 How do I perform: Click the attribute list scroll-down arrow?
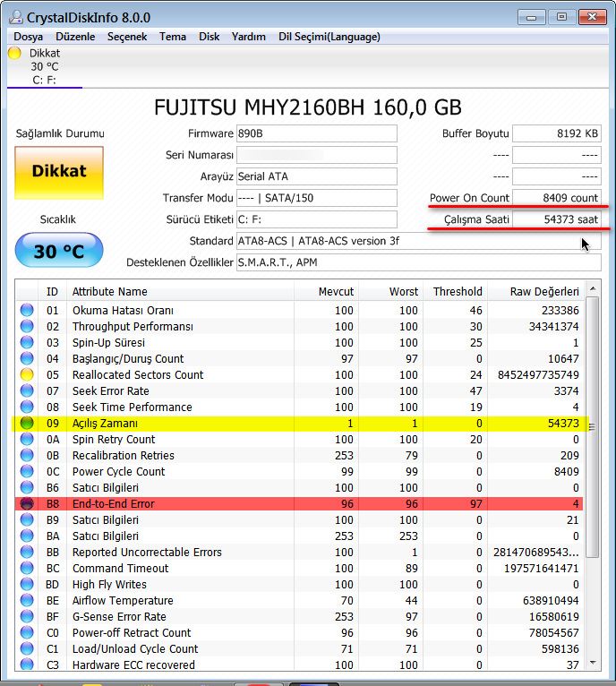pyautogui.click(x=593, y=663)
